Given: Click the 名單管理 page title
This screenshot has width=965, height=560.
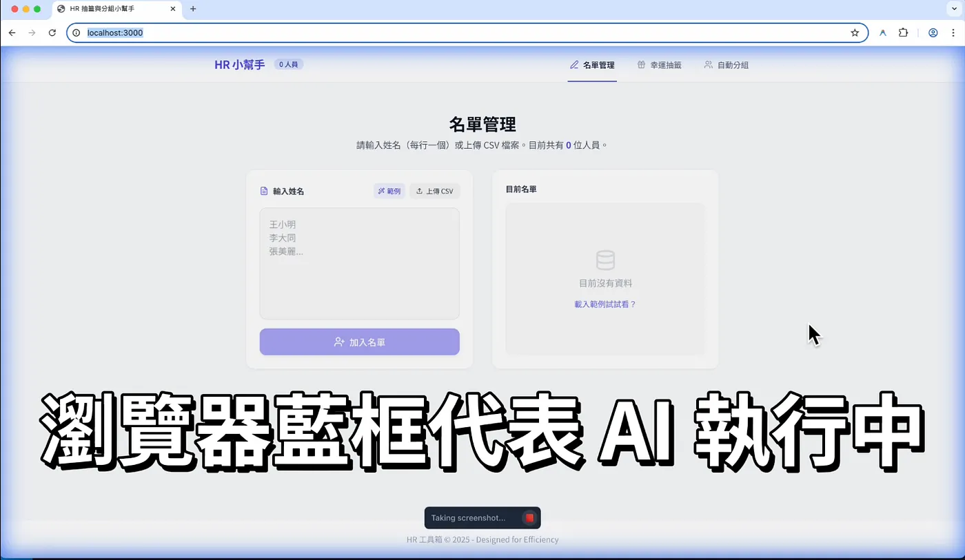Looking at the screenshot, I should [x=482, y=125].
